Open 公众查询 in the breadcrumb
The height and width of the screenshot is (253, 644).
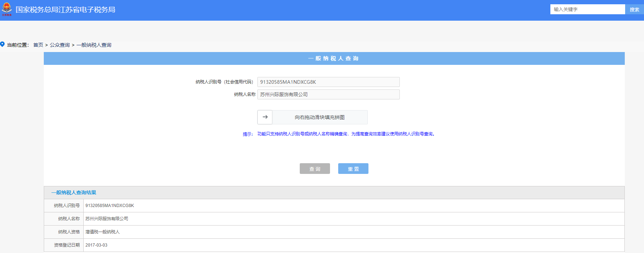(x=60, y=45)
